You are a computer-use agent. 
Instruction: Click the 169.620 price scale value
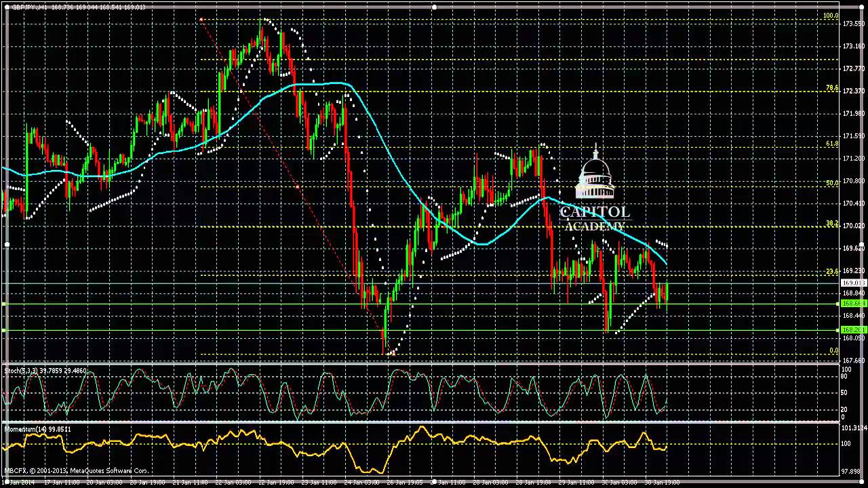tap(853, 248)
